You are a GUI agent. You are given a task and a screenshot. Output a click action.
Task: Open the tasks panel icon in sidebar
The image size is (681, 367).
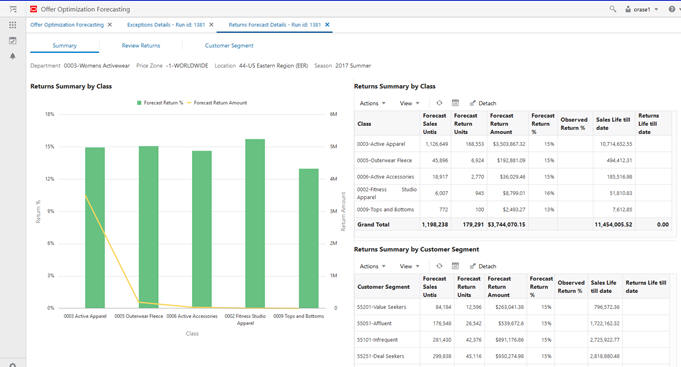click(x=13, y=40)
